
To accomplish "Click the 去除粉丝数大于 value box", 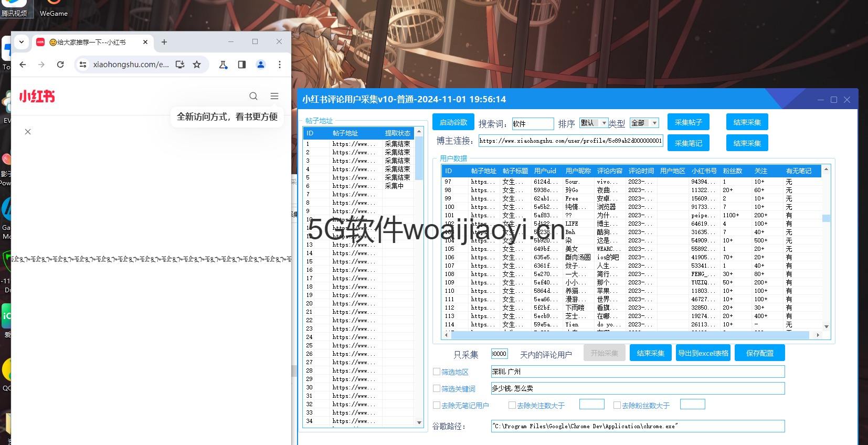I will pyautogui.click(x=692, y=404).
